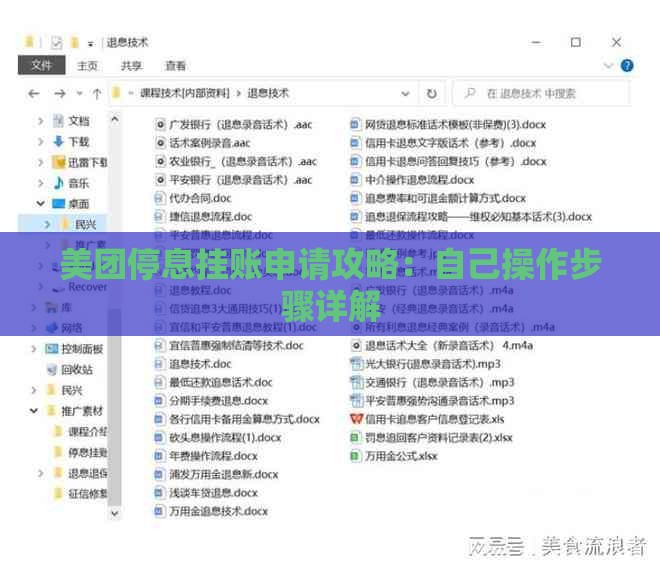Click the Properties checkmark icon in title bar
This screenshot has height=568, width=660.
point(56,43)
